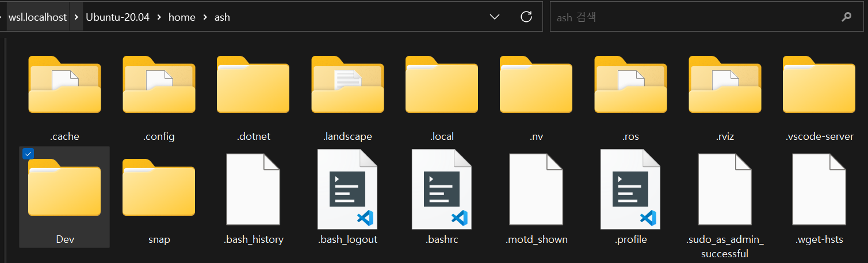Open the .ros folder icon
The width and height of the screenshot is (868, 263).
click(x=630, y=85)
